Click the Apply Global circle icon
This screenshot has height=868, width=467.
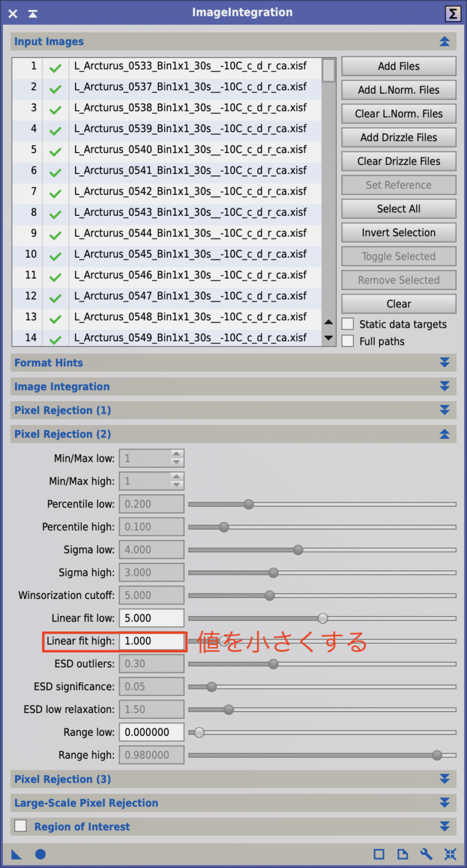click(x=40, y=854)
